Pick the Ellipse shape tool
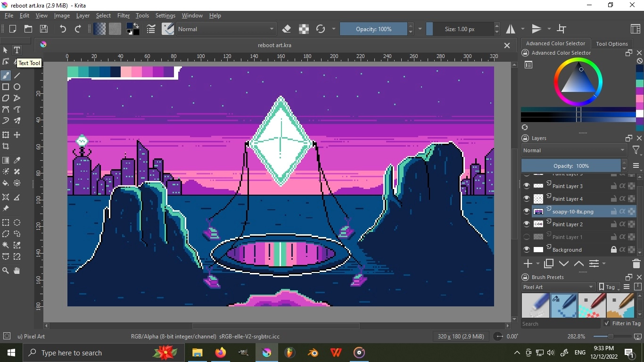The image size is (644, 362). point(17,87)
